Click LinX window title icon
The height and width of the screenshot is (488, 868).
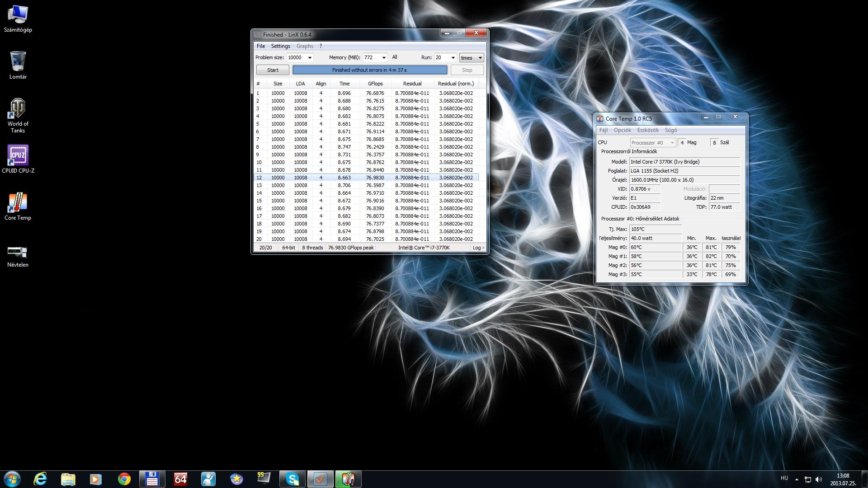(257, 34)
